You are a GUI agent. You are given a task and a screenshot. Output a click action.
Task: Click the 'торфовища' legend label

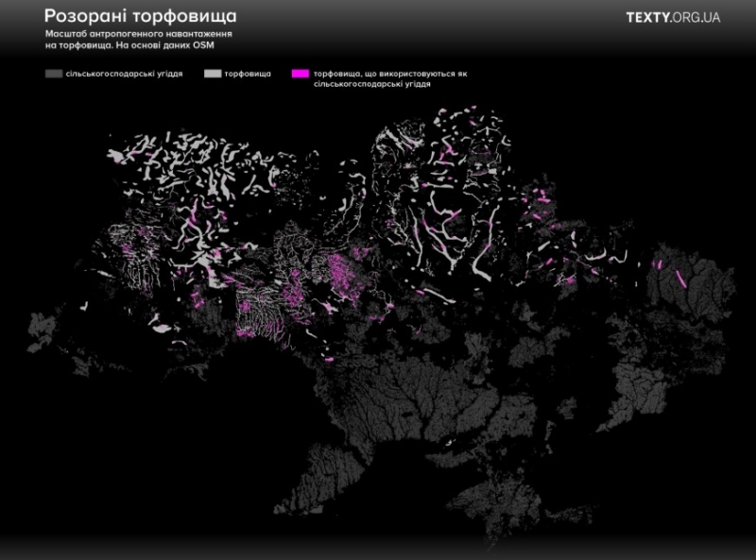pos(248,73)
